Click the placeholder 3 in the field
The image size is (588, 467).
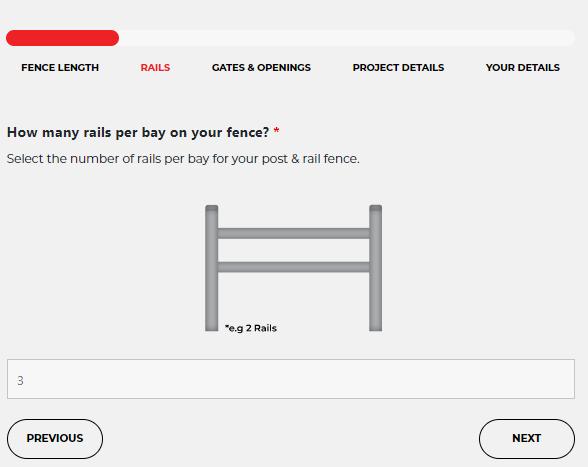point(20,381)
